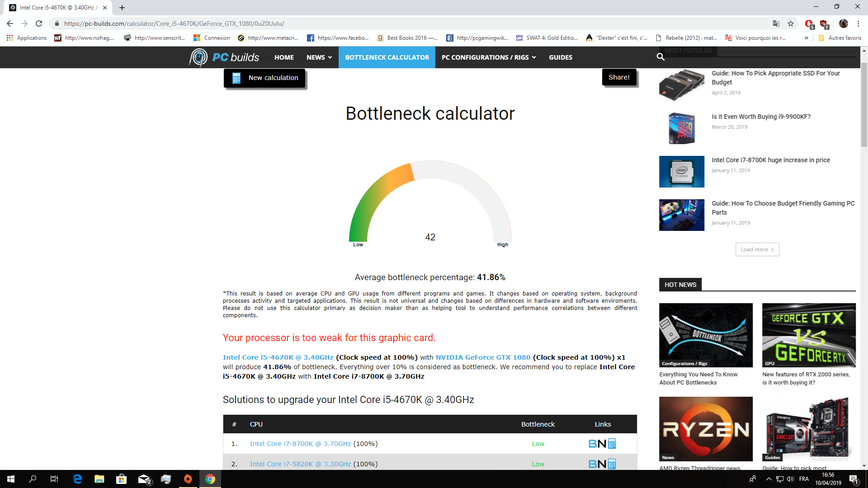Close the Intel Core i5-4670K tab
Image resolution: width=868 pixels, height=488 pixels.
coord(105,8)
